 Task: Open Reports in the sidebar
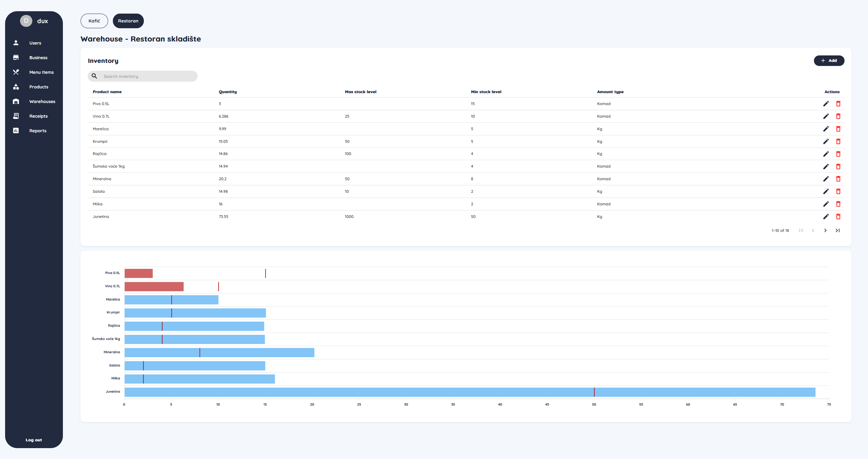tap(37, 131)
